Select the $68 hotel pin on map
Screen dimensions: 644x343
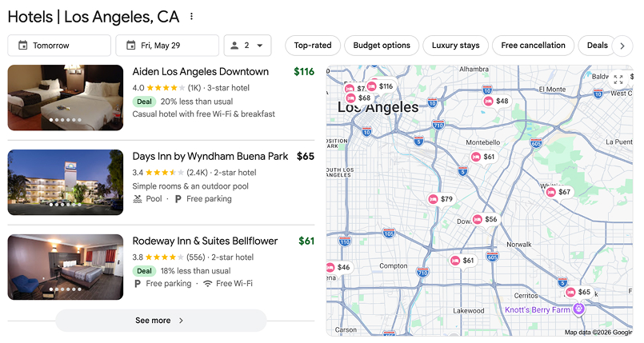[359, 98]
